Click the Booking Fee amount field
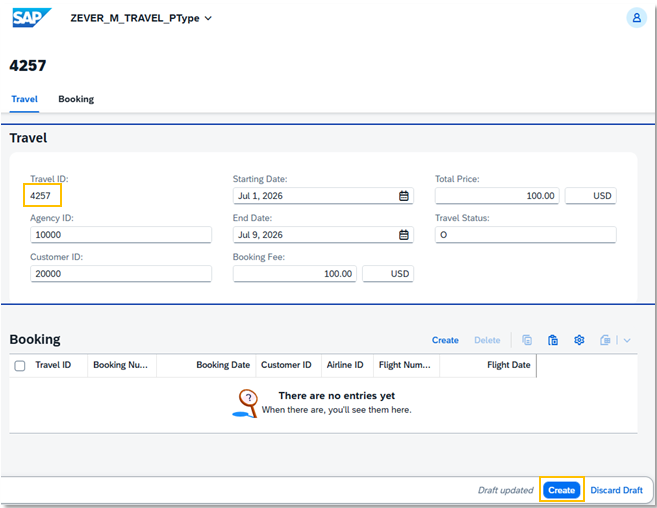Viewport: 657px width, 508px height. [295, 274]
